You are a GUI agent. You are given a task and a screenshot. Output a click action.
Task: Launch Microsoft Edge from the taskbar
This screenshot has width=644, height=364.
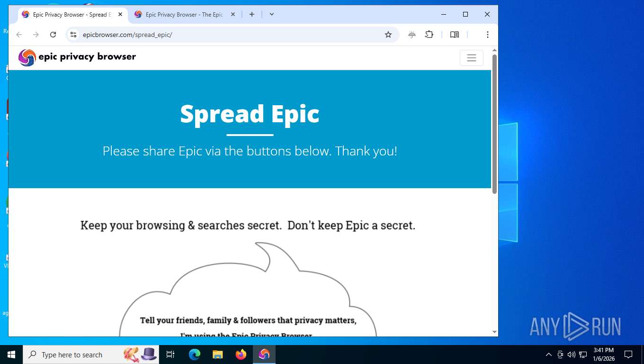pos(195,355)
